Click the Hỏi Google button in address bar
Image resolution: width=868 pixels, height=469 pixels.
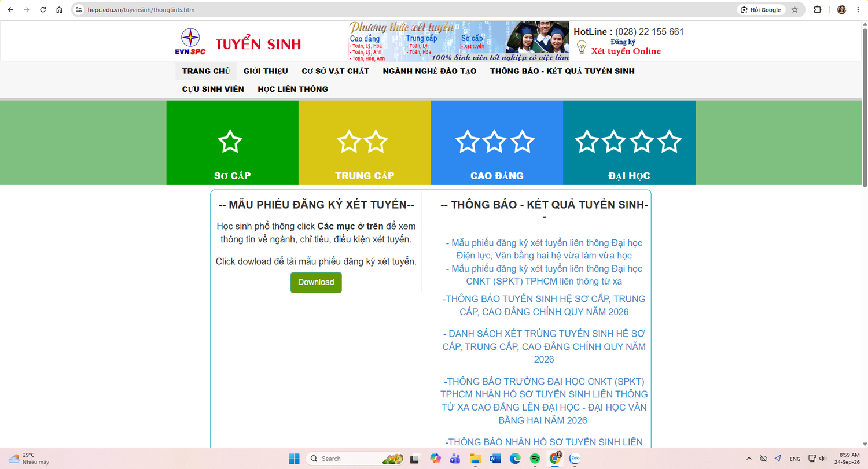click(x=761, y=10)
